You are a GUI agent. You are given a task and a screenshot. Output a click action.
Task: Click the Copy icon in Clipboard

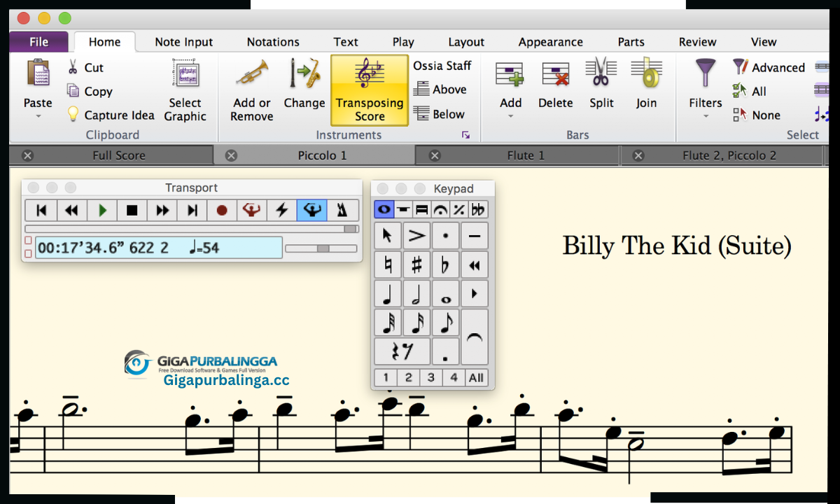click(x=73, y=91)
